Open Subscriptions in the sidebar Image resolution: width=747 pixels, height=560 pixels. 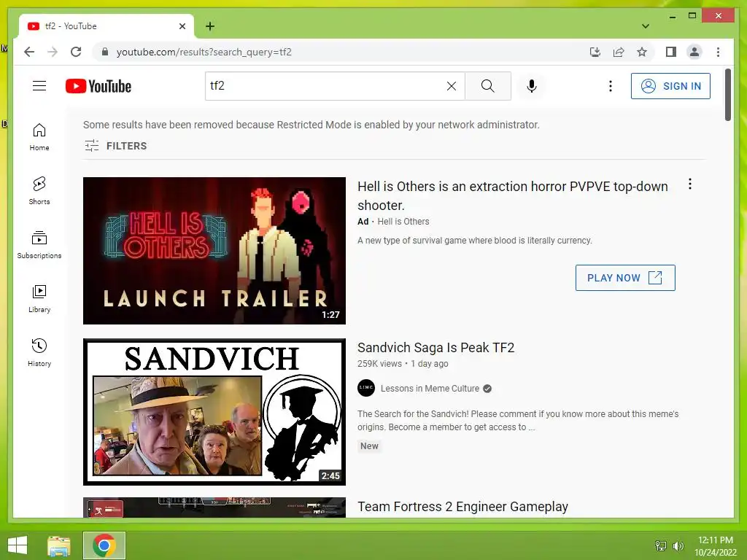(x=39, y=245)
